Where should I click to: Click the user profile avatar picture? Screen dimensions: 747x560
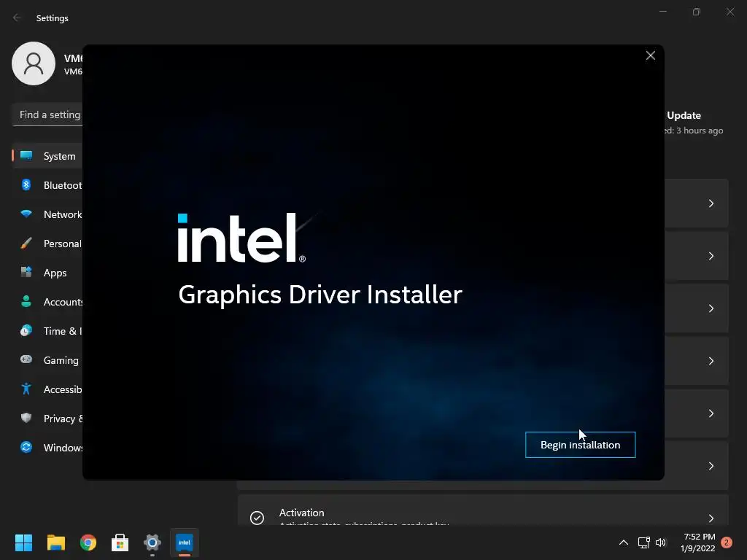34,63
